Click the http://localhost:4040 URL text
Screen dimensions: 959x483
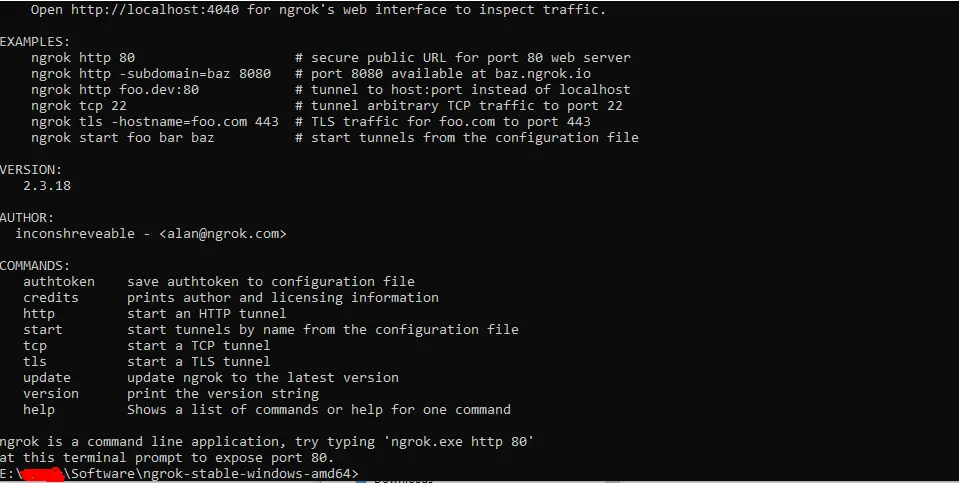pyautogui.click(x=155, y=10)
